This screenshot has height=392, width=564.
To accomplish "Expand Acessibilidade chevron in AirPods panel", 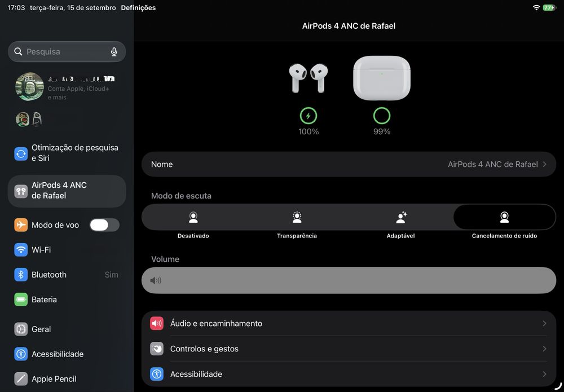I will (x=545, y=374).
